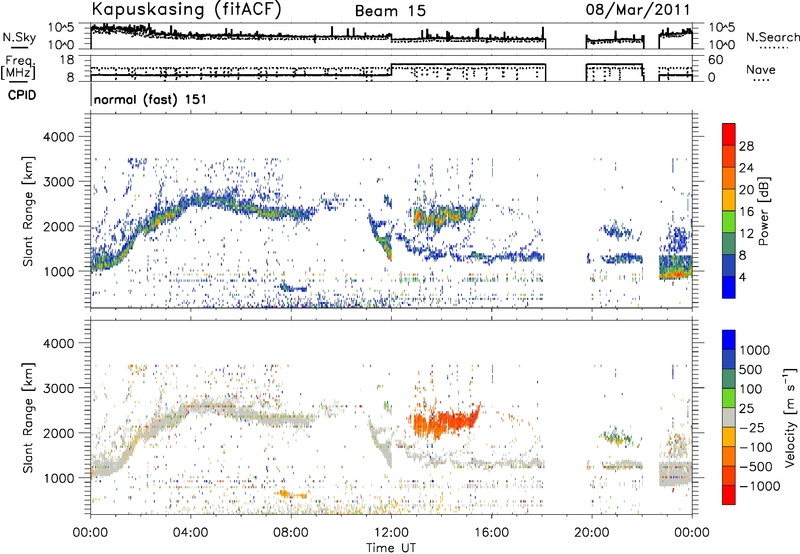
Task: Click the '4' value on Power colorbar
Action: point(743,277)
